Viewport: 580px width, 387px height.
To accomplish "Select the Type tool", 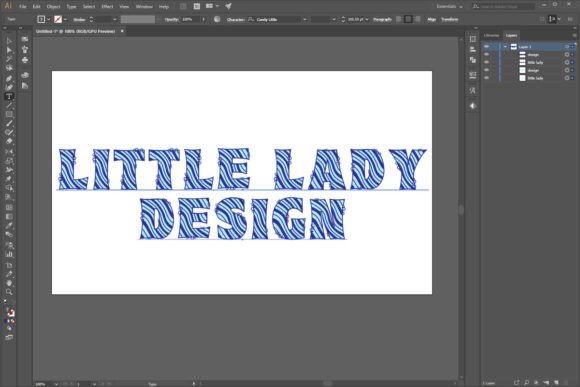I will tap(9, 97).
